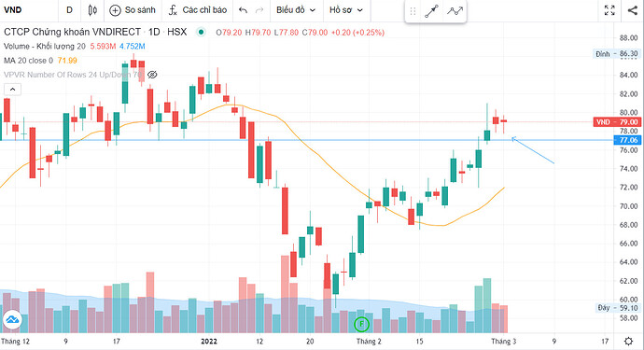
Task: Select the VPVR Number Of Rows legend
Action: click(x=73, y=75)
